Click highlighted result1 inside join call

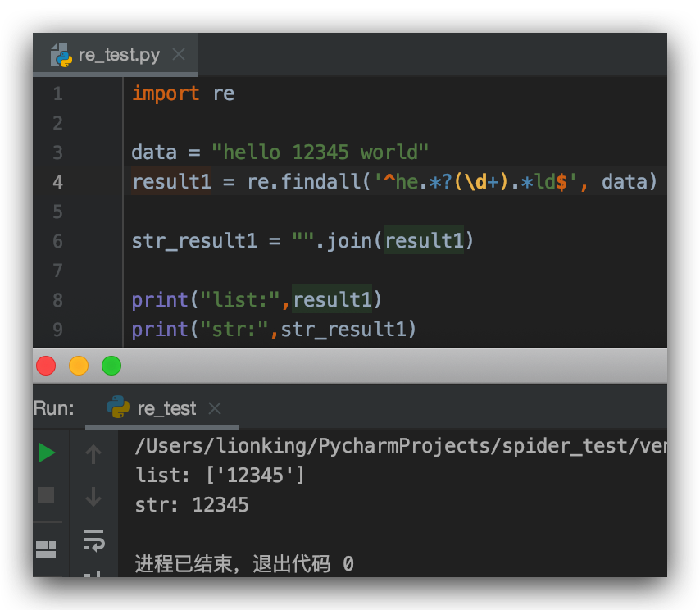pyautogui.click(x=424, y=241)
